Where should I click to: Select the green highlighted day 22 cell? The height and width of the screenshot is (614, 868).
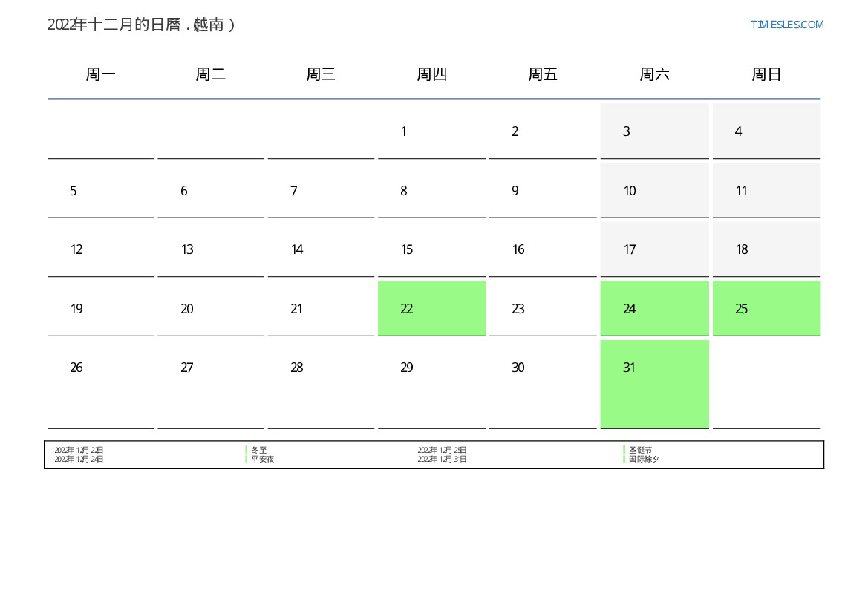tap(432, 308)
